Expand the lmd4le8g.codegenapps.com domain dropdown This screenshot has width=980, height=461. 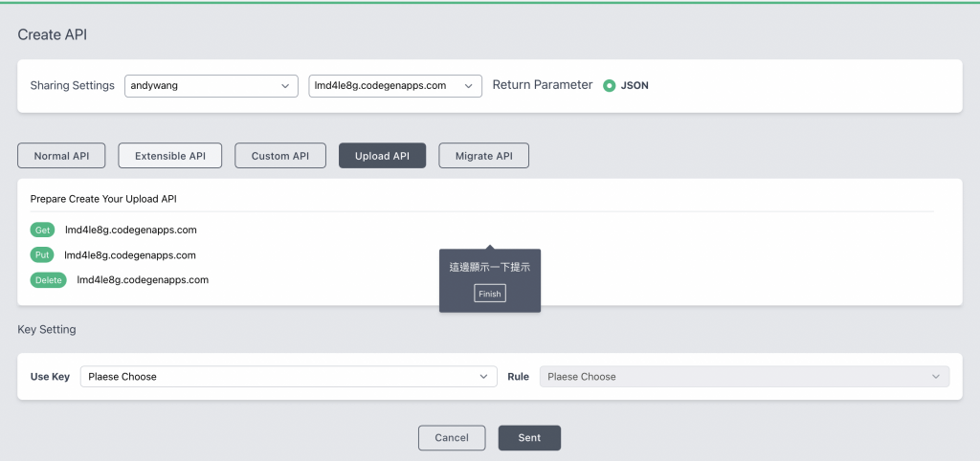[x=394, y=86]
